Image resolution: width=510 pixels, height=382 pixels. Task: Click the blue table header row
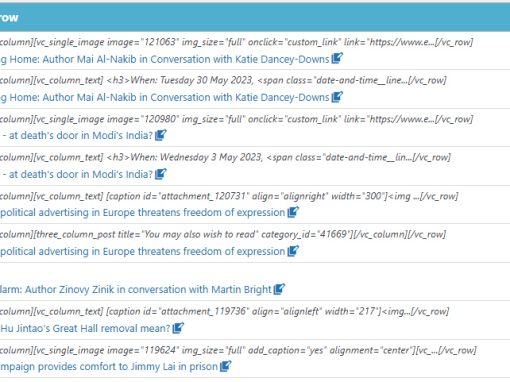255,17
